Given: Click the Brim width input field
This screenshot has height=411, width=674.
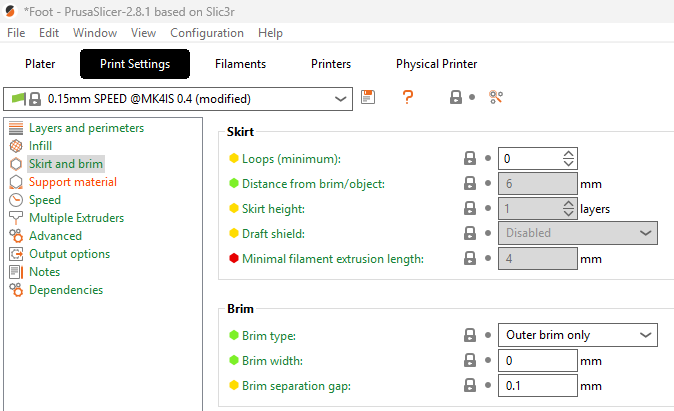Looking at the screenshot, I should pyautogui.click(x=537, y=360).
